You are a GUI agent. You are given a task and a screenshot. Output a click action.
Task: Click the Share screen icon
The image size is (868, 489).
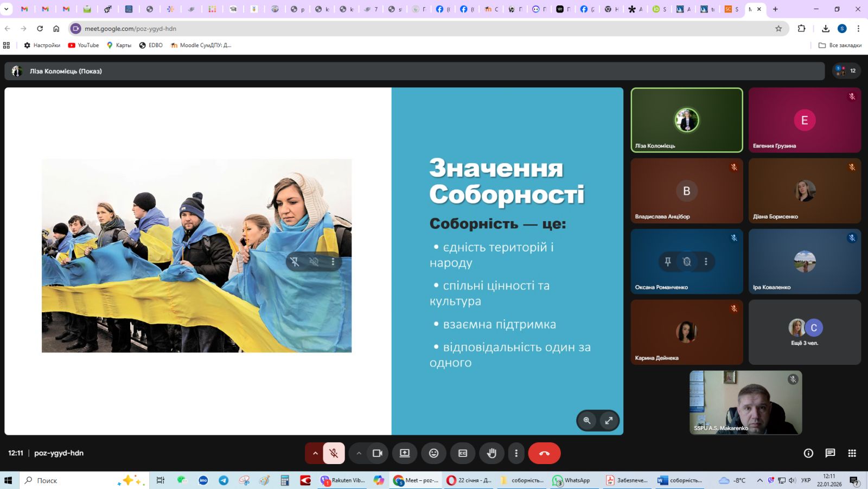(x=405, y=453)
